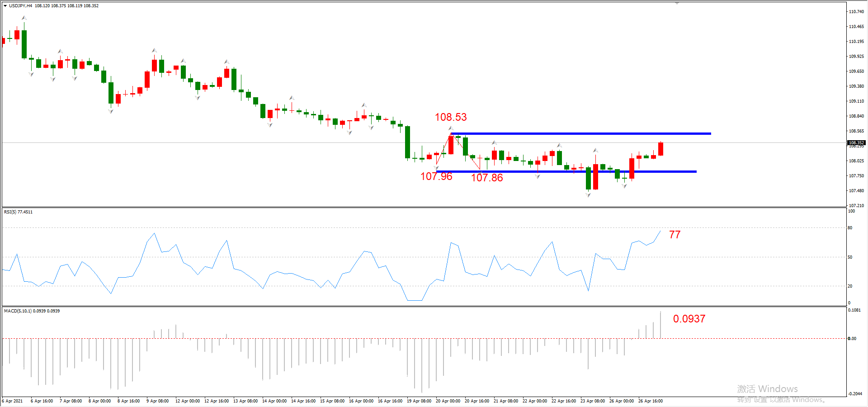Click the 110.740 price scale value
868x407 pixels.
[856, 12]
